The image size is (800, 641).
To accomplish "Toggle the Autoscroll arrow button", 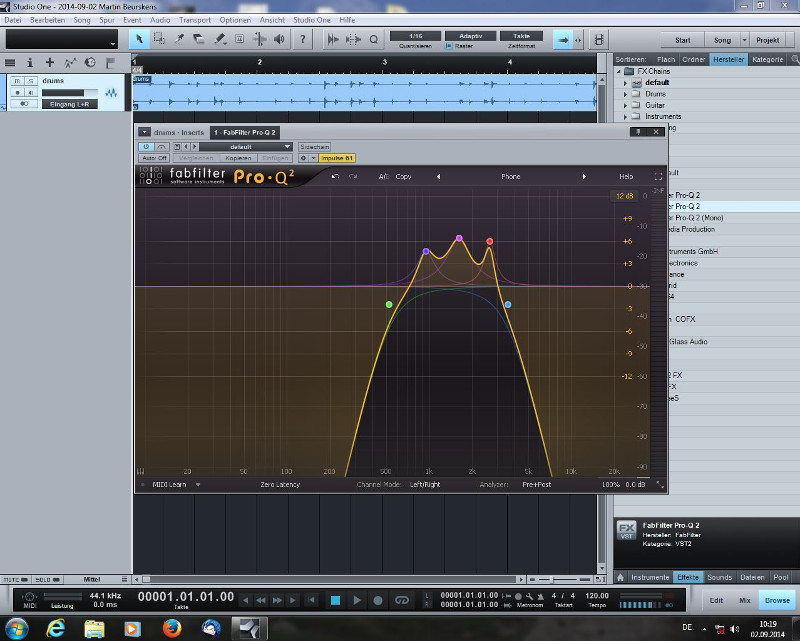I will click(563, 39).
